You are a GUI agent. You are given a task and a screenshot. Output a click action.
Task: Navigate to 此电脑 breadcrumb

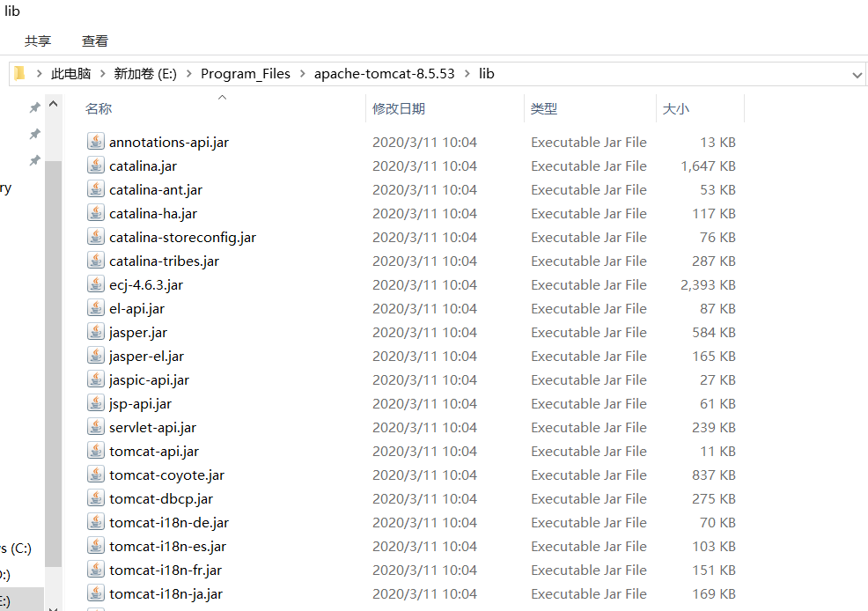coord(70,74)
